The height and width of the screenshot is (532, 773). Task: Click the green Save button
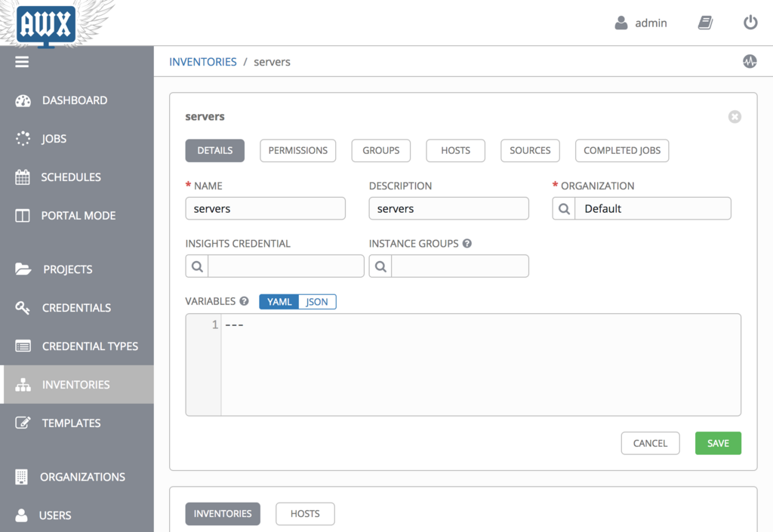[719, 444]
